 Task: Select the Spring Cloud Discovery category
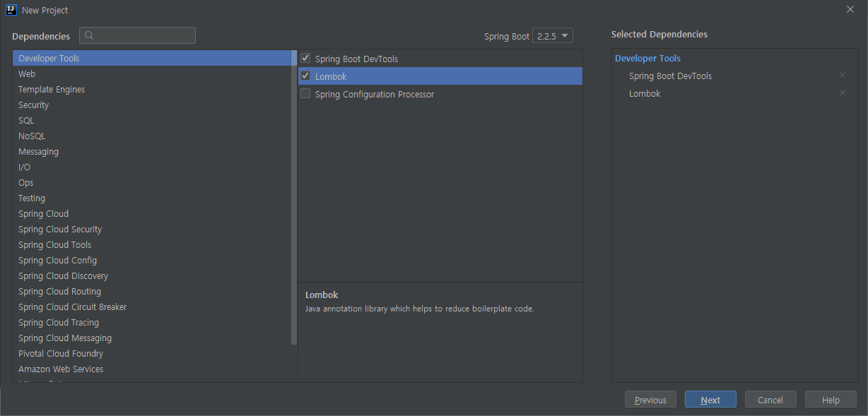[x=152, y=275]
